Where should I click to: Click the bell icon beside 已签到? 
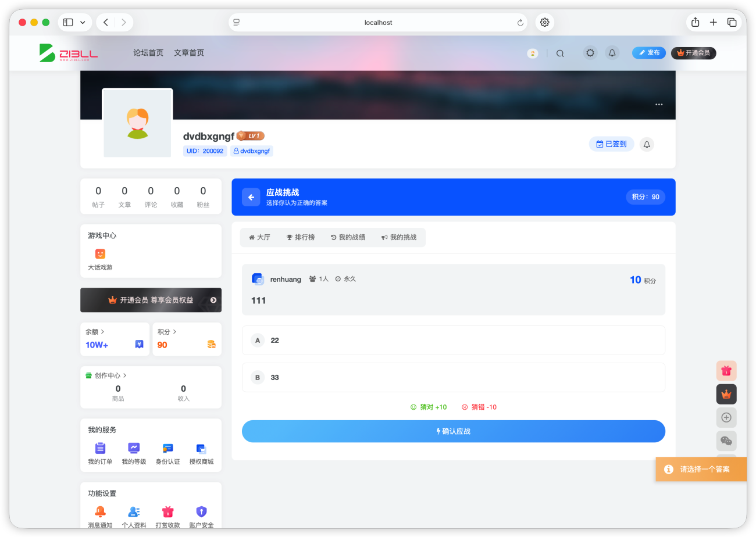pyautogui.click(x=647, y=144)
